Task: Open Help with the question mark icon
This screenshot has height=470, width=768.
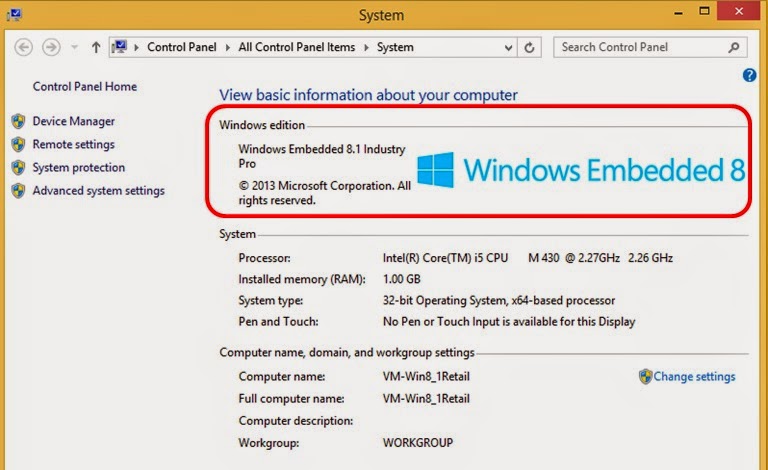Action: coord(749,75)
